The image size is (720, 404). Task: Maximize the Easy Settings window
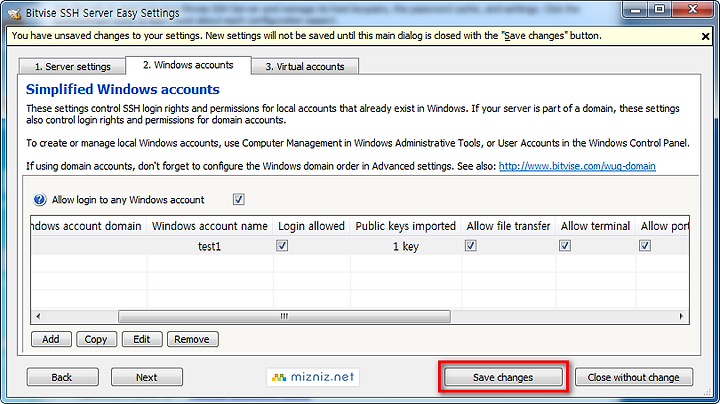tap(659, 10)
